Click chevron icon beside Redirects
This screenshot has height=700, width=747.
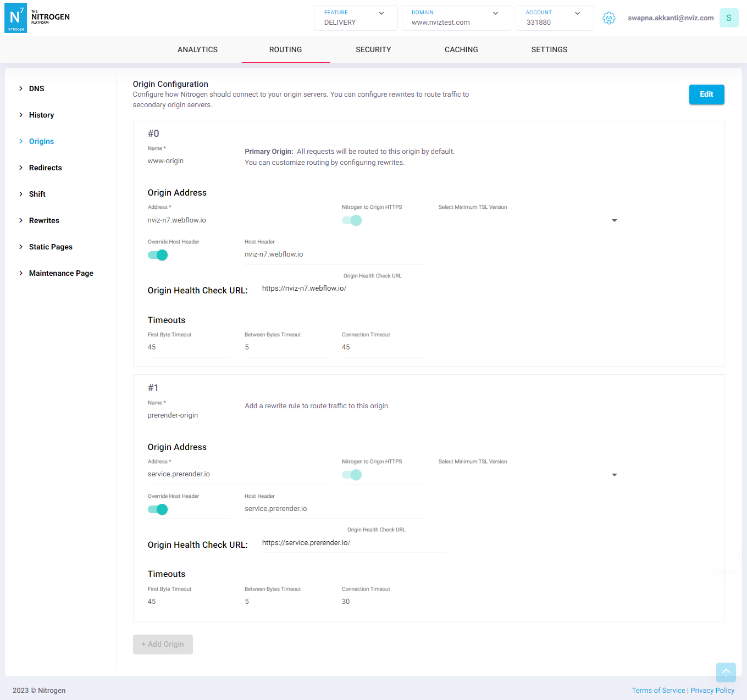[21, 168]
